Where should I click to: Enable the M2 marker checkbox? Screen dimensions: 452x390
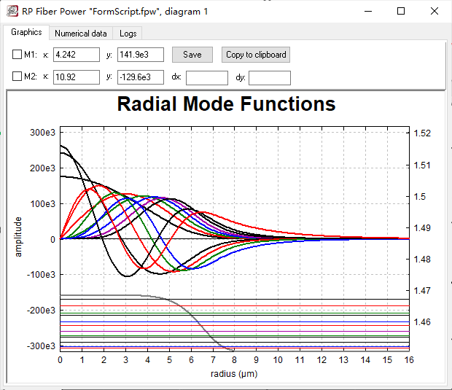(x=17, y=76)
